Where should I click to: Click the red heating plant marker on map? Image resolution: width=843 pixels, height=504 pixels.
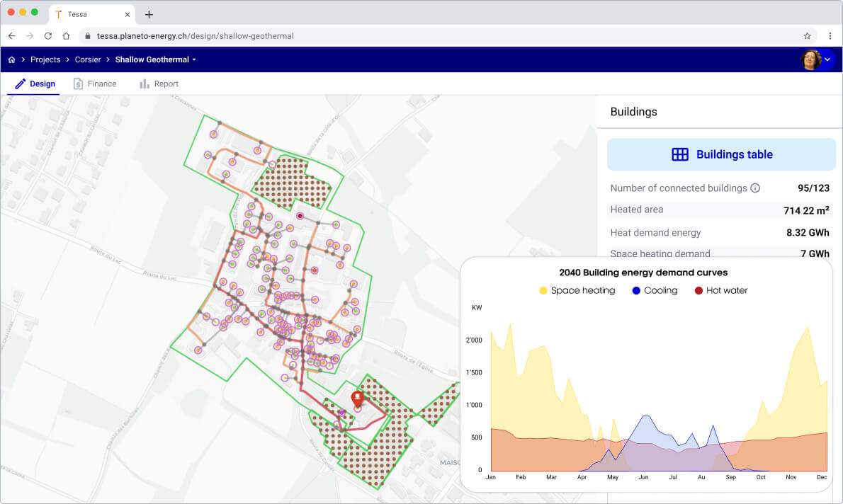[357, 399]
